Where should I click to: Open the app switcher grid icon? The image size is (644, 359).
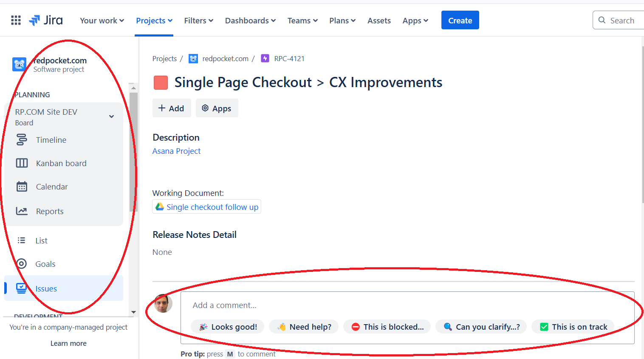[x=16, y=20]
